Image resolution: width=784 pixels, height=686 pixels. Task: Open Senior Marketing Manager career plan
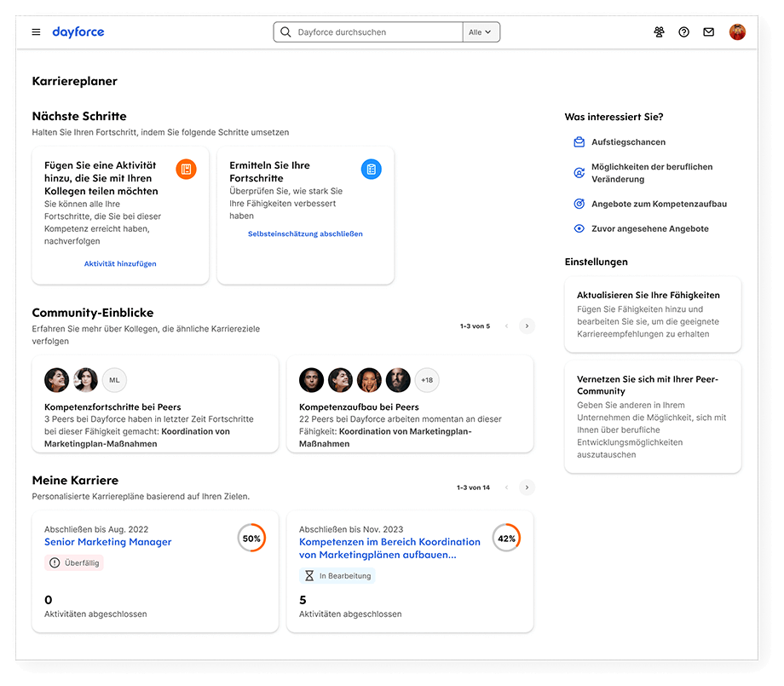coord(108,542)
